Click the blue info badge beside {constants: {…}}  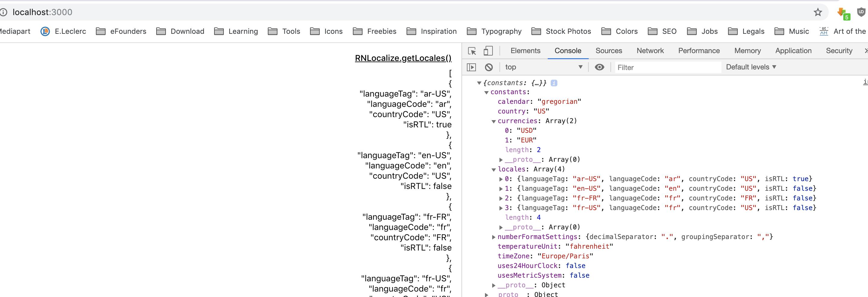[554, 83]
